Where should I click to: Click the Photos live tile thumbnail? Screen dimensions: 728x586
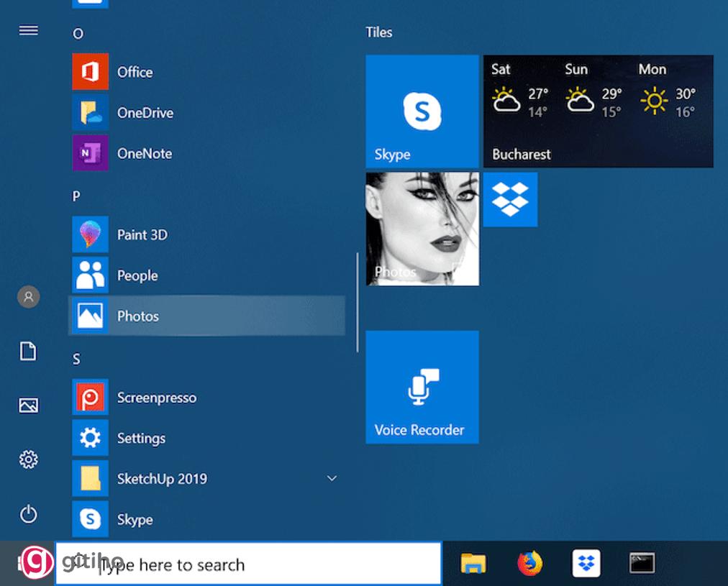[422, 229]
